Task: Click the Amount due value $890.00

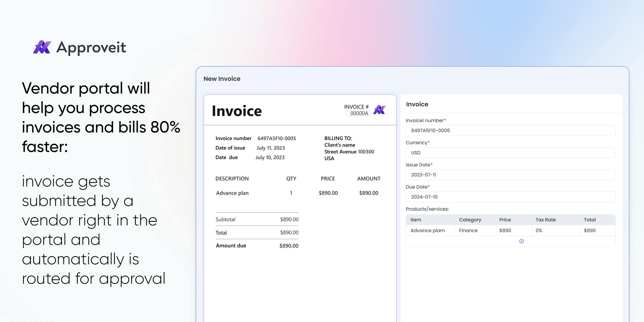Action: pos(289,246)
